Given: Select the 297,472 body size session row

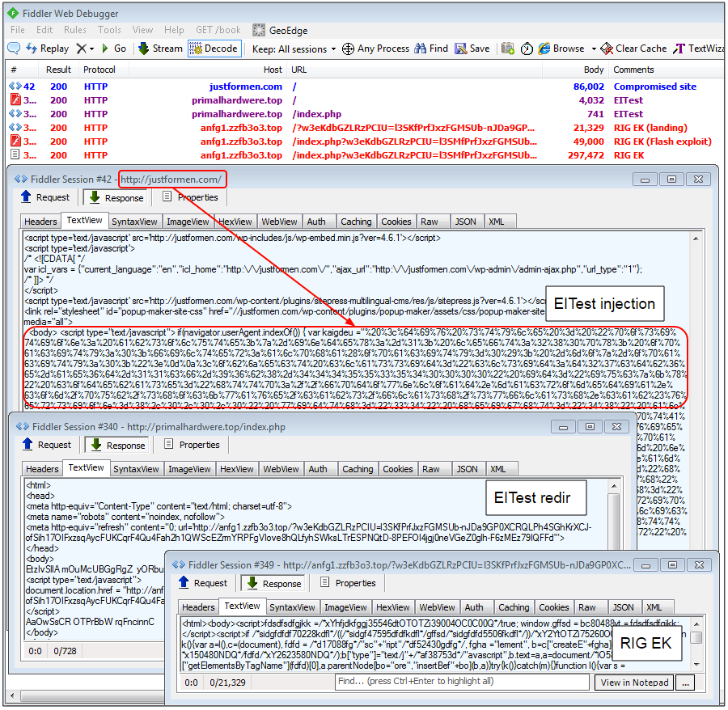Looking at the screenshot, I should click(x=365, y=155).
